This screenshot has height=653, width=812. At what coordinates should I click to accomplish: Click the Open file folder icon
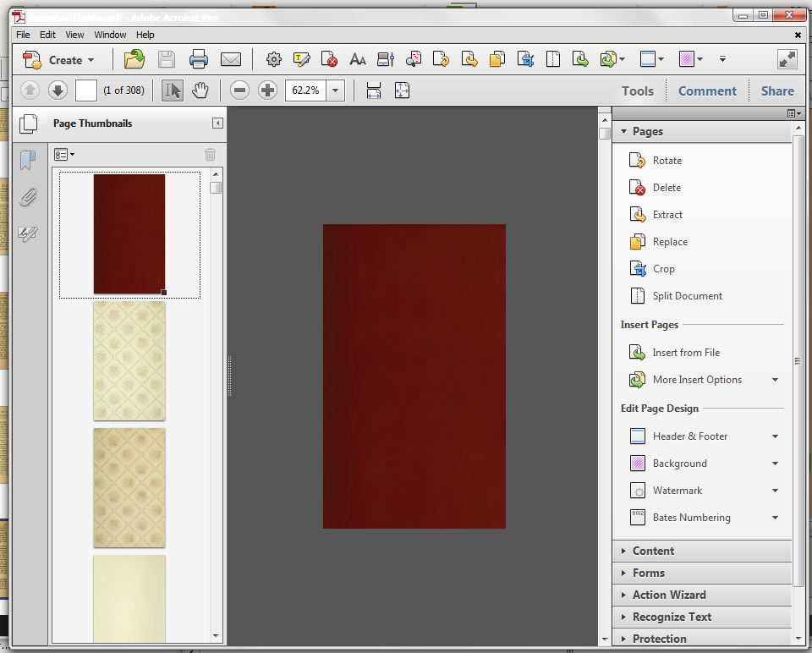[134, 59]
